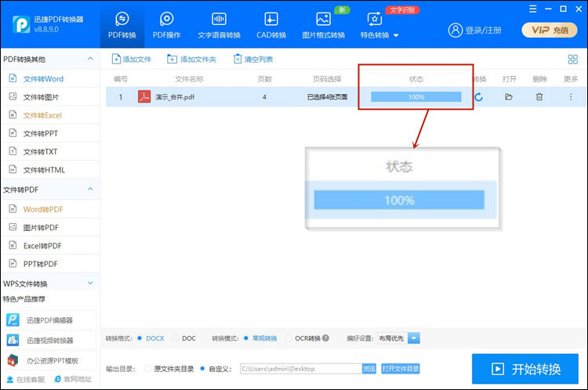
Task: Click the 图片转PDF image icon
Action: tap(13, 227)
